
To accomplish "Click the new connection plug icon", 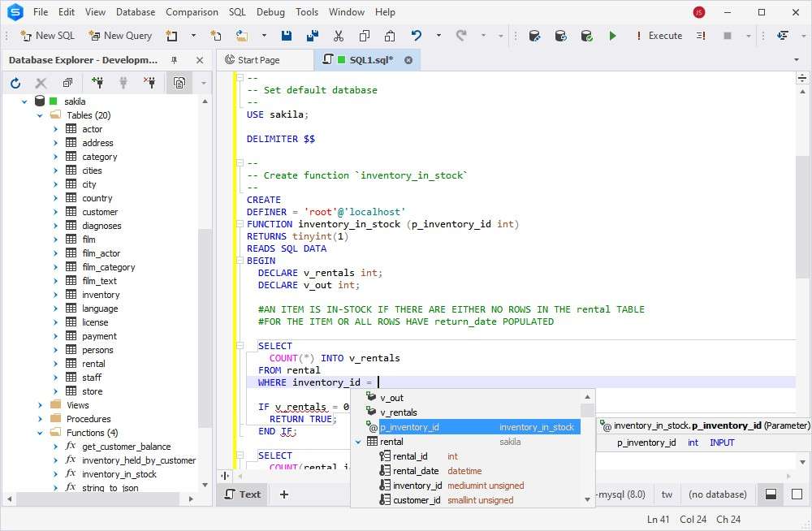I will coord(97,83).
